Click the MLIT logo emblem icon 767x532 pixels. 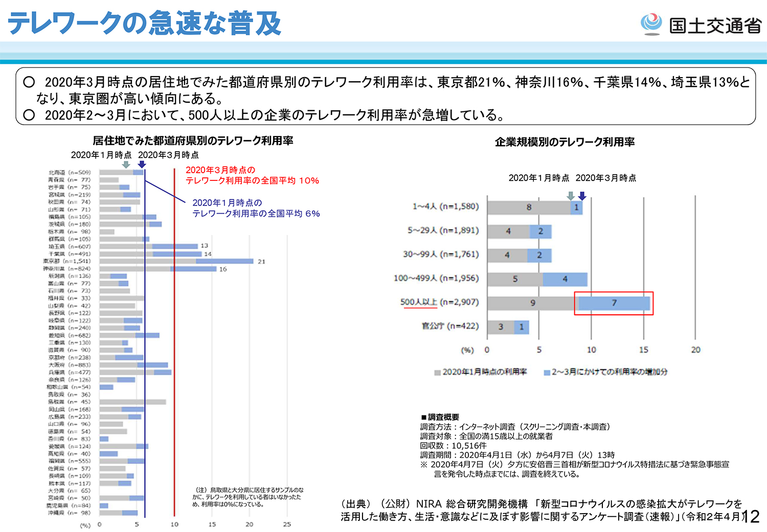click(651, 24)
